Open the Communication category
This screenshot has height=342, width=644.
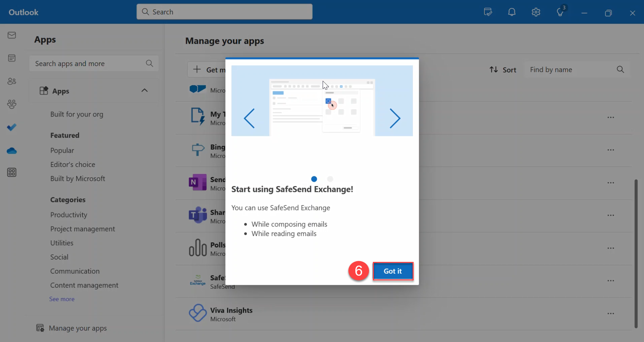point(75,271)
